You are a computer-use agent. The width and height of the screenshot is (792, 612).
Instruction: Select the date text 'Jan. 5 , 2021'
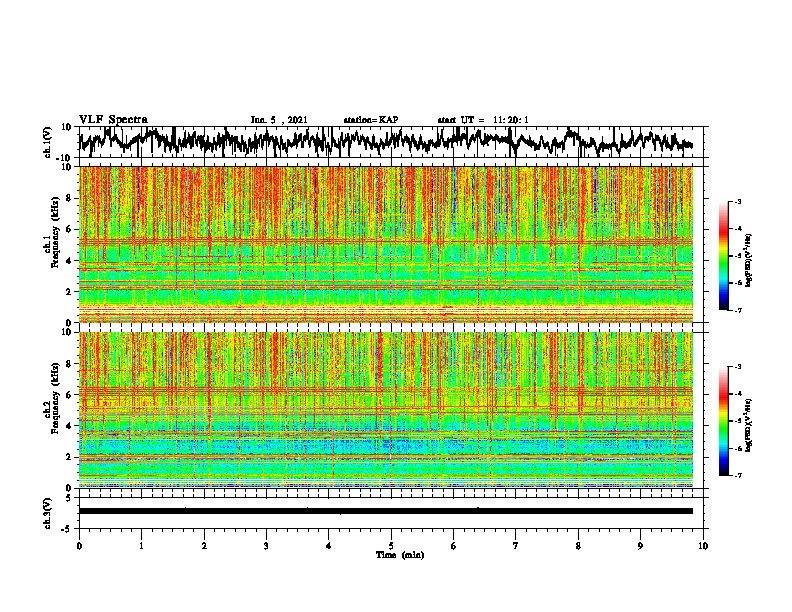[279, 120]
